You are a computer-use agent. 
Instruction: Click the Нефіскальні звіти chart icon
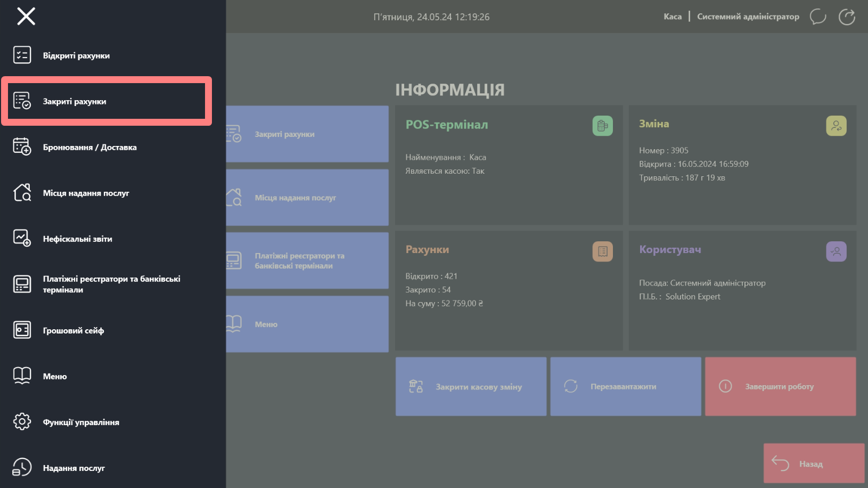pos(22,238)
